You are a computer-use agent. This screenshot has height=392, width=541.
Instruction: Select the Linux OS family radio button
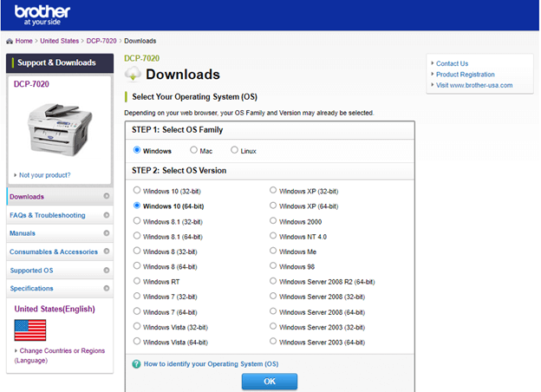click(x=235, y=150)
